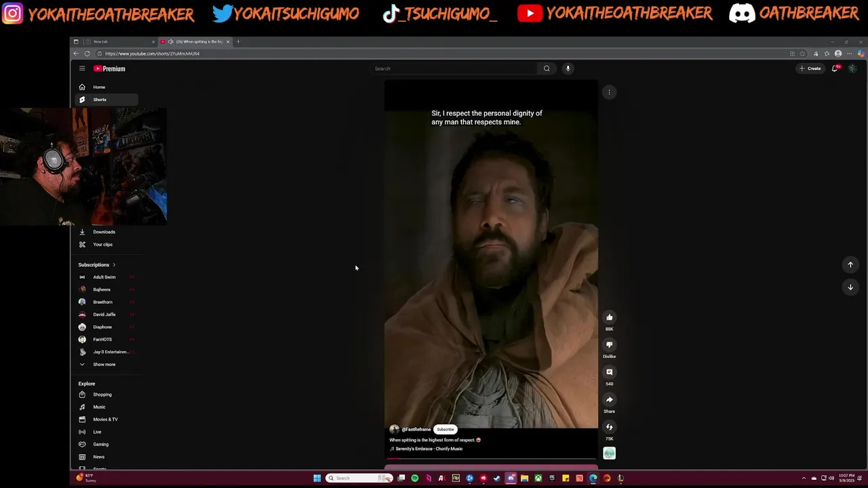Viewport: 868px width, 488px height.
Task: Click the YouTube search field
Action: (x=454, y=68)
